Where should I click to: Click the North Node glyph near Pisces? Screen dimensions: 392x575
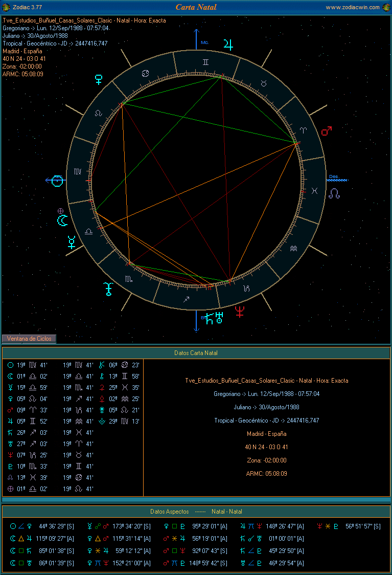(334, 193)
